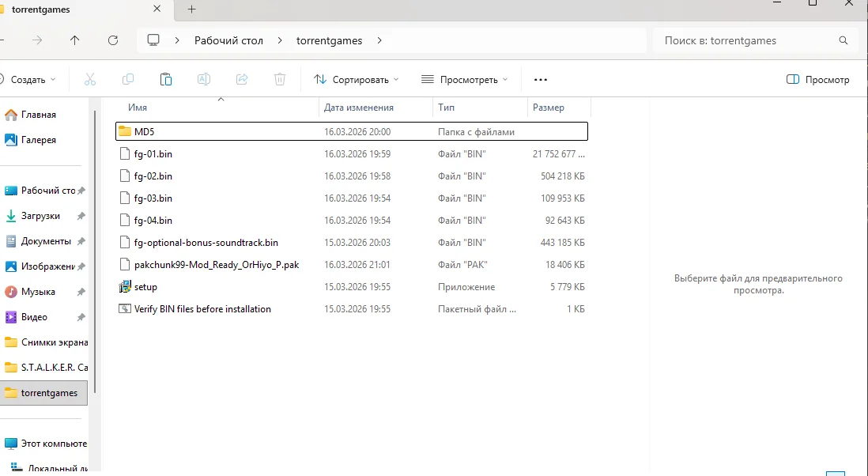Open the Просмотреть view dropdown
Screen dimensions: 868x476
click(x=465, y=80)
